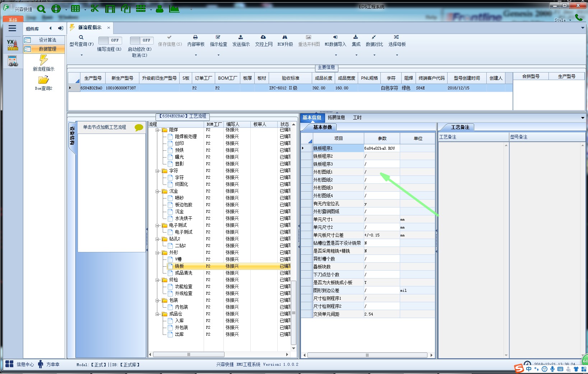
Task: Click the 型号查询(F) search icon
Action: click(x=81, y=37)
